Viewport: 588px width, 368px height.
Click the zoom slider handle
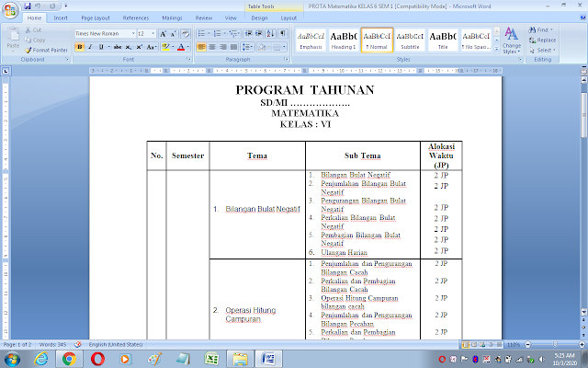tap(555, 344)
